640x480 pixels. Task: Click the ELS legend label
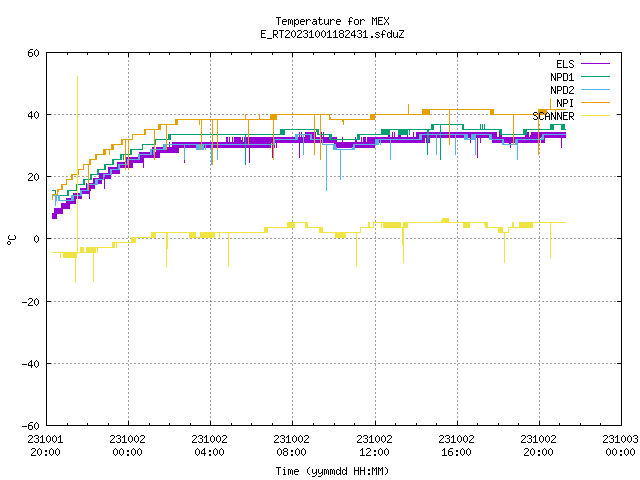pyautogui.click(x=565, y=64)
